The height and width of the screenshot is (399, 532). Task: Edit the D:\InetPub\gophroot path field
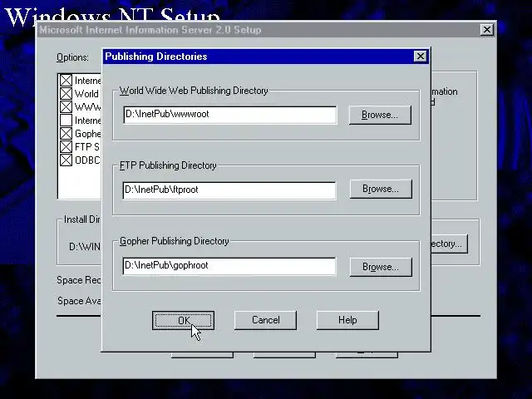click(x=229, y=266)
